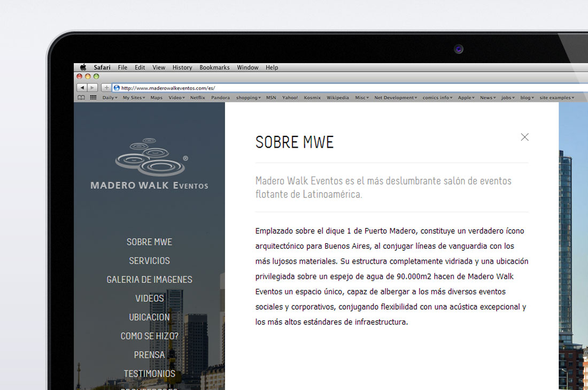Click the Madero Walk Eventos logo
The width and height of the screenshot is (588, 390).
point(150,164)
